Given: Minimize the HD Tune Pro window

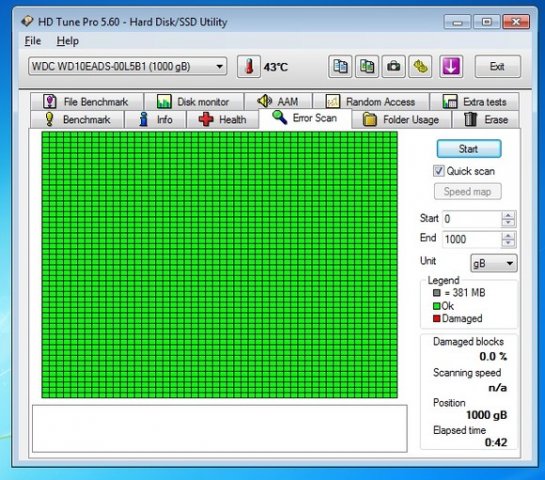Looking at the screenshot, I should click(x=457, y=22).
